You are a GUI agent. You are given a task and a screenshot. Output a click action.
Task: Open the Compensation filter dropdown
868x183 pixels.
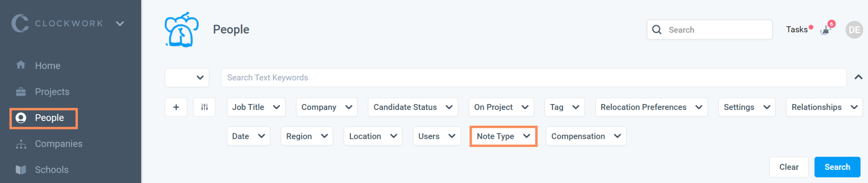point(585,136)
